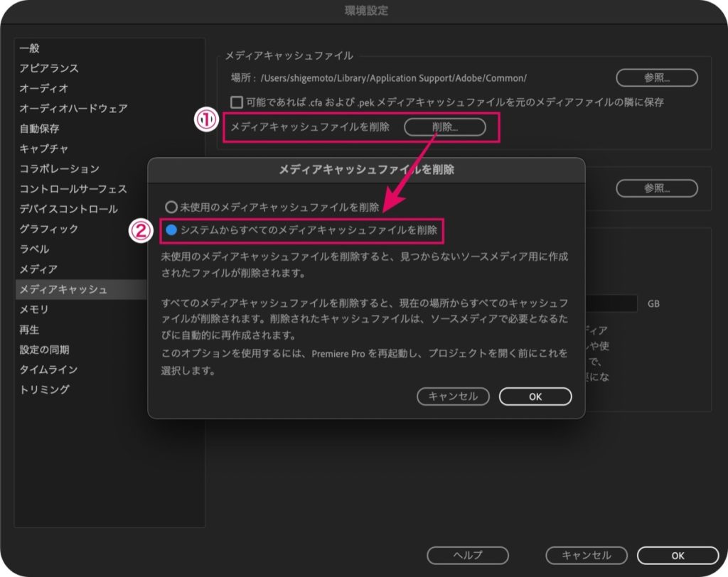This screenshot has width=728, height=577.
Task: Open 設定の同期 preferences
Action: click(x=44, y=350)
